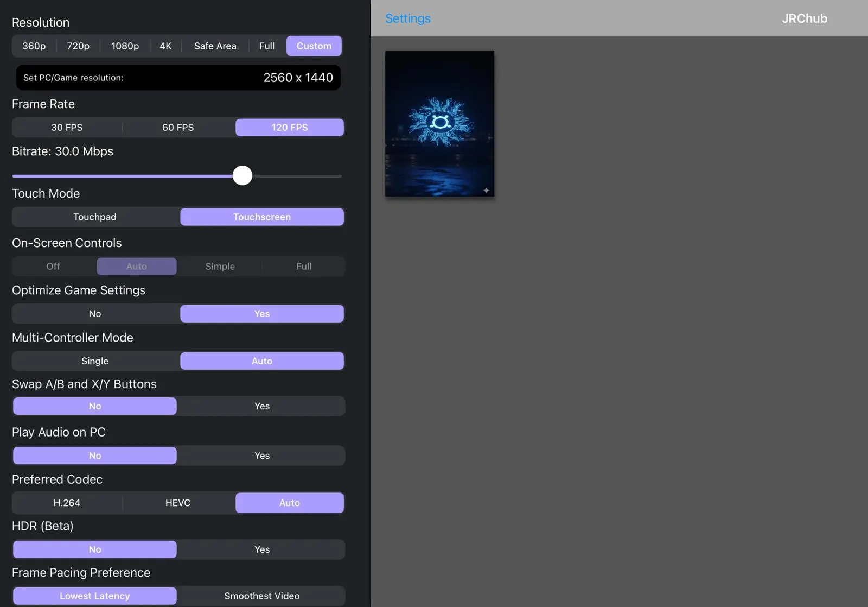Set on-screen controls to Simple
Screen dimensions: 868x607
(x=220, y=267)
